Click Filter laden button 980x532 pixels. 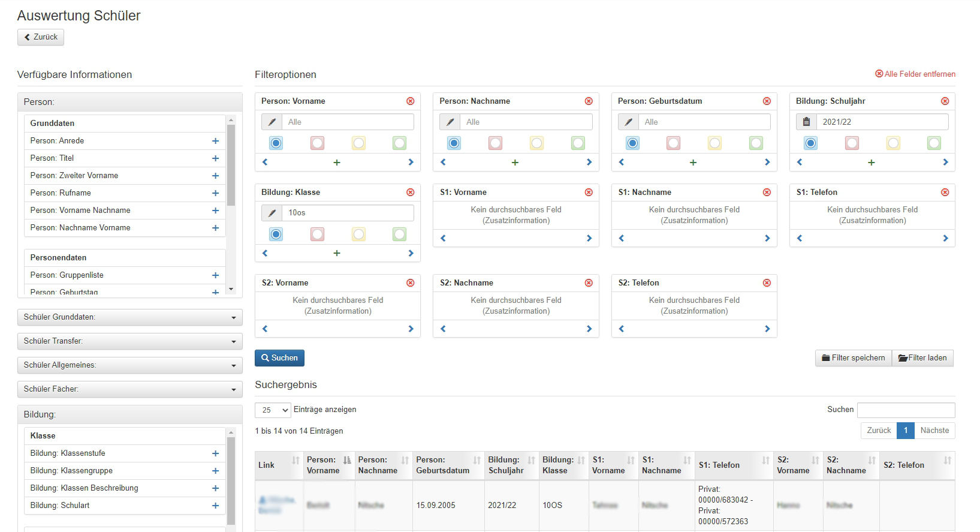pyautogui.click(x=922, y=358)
